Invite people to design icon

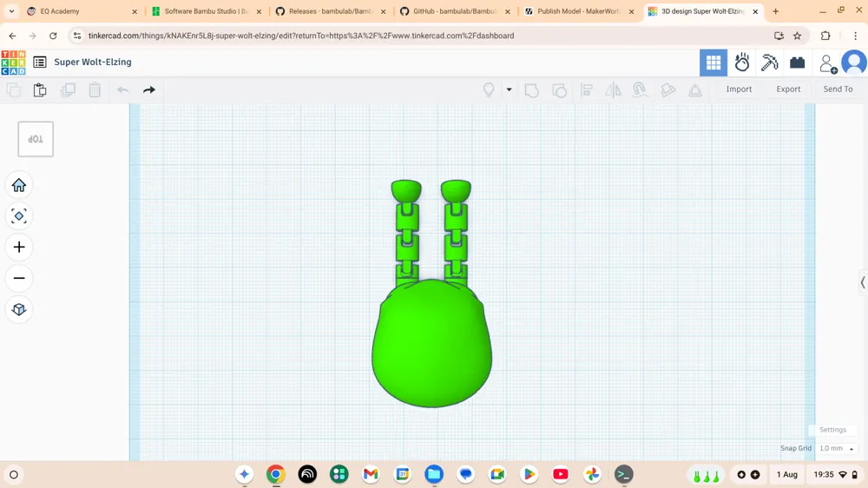point(827,63)
